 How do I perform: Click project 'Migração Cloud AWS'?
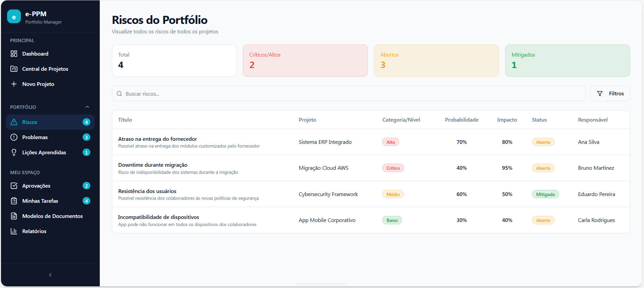pos(323,168)
